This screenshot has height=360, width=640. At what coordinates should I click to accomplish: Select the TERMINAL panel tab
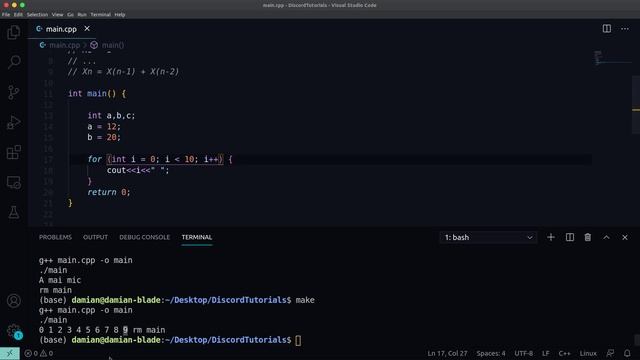(197, 237)
